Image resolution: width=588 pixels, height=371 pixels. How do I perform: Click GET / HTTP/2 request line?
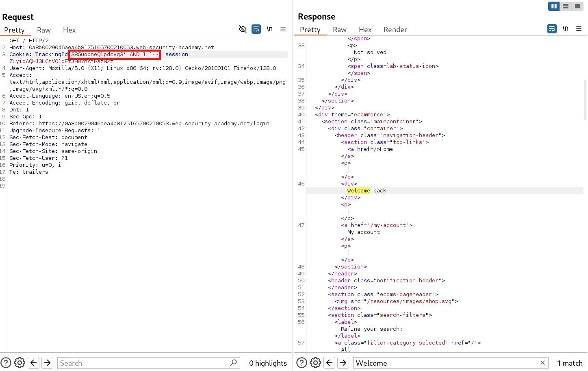pyautogui.click(x=29, y=40)
